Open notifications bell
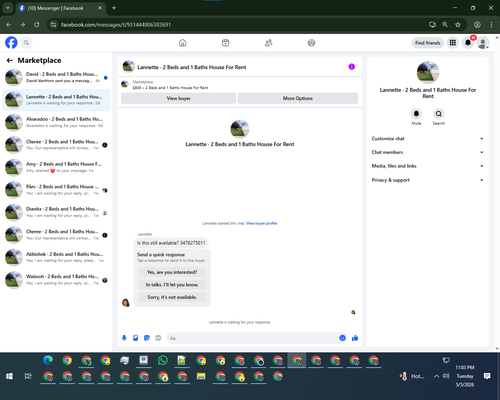Image resolution: width=500 pixels, height=400 pixels. 468,43
